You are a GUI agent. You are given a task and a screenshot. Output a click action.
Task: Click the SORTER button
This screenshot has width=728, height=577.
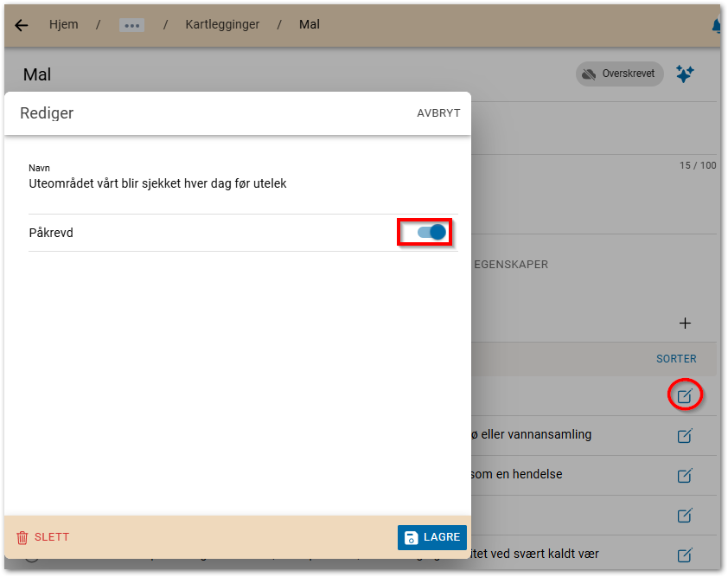point(676,359)
